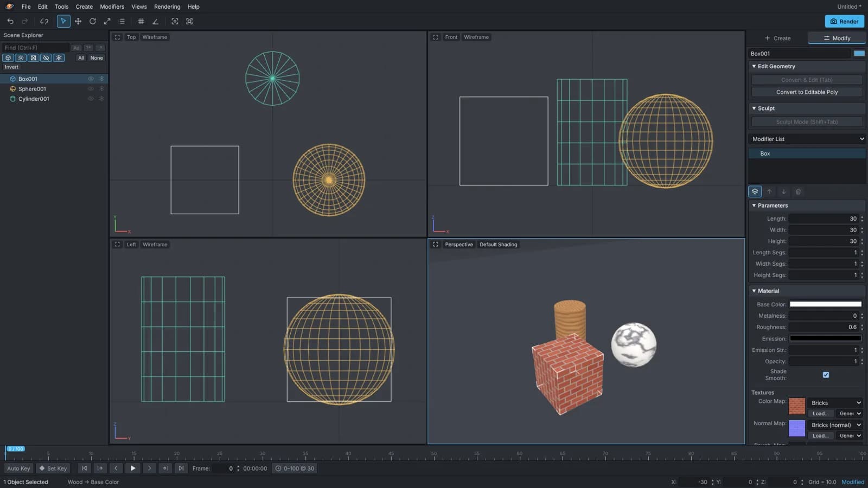Toggle the frozen objects snowflake filter
The image size is (868, 488).
[x=59, y=58]
